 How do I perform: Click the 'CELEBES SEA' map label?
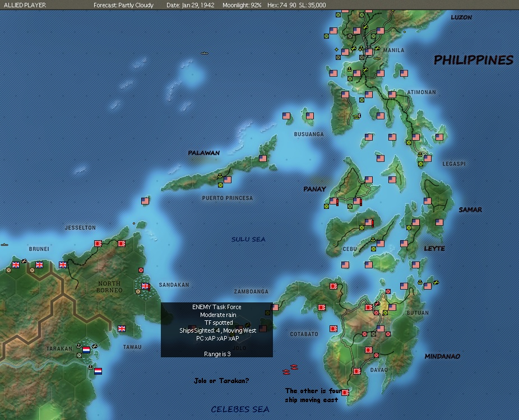pyautogui.click(x=240, y=409)
